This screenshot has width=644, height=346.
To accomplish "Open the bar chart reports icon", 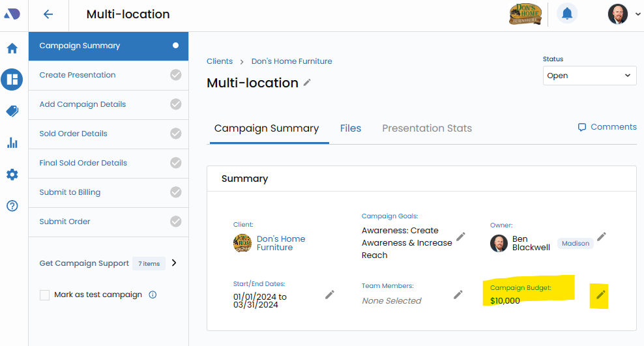I will [12, 143].
